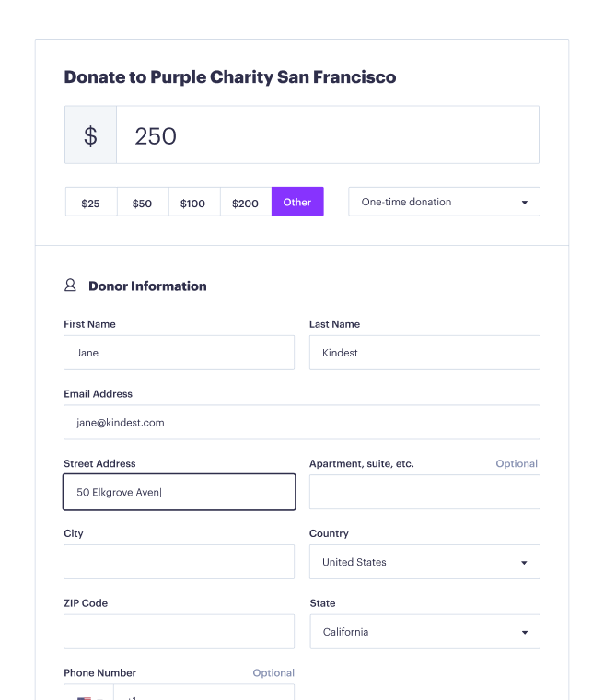This screenshot has height=700, width=604.
Task: Focus the First Name field containing Jane
Action: [179, 353]
